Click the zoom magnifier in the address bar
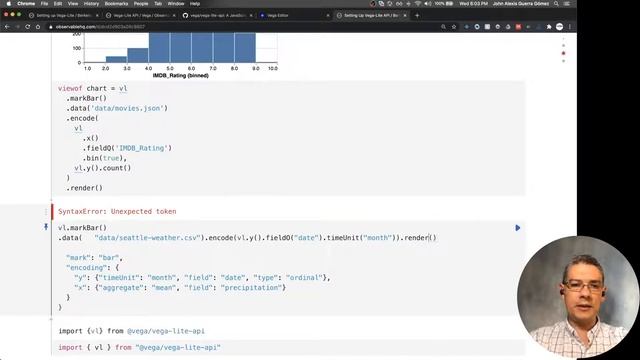Screen dimensions: 640x360 point(443,27)
